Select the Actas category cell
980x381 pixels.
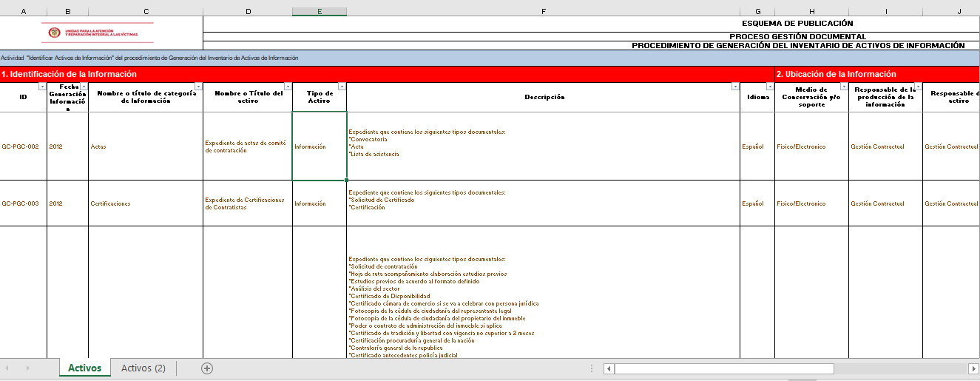tap(146, 146)
